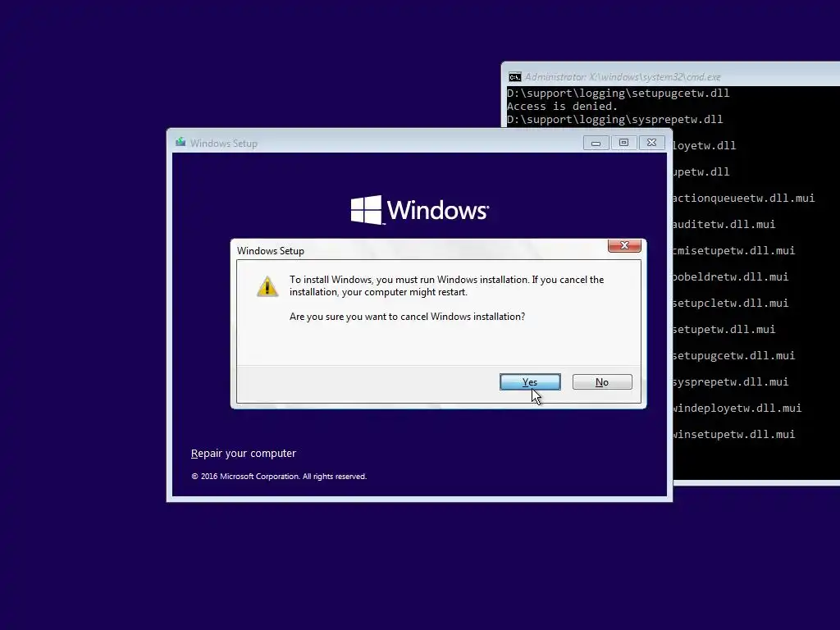Click 'sysprepetw.dll.mui' text in cmd window
Image resolution: width=840 pixels, height=630 pixels.
point(731,382)
